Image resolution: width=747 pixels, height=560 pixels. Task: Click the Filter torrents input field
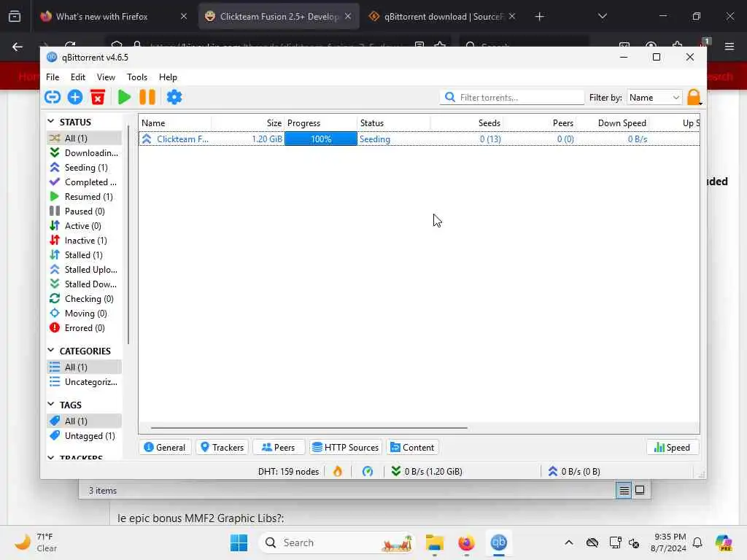click(512, 97)
